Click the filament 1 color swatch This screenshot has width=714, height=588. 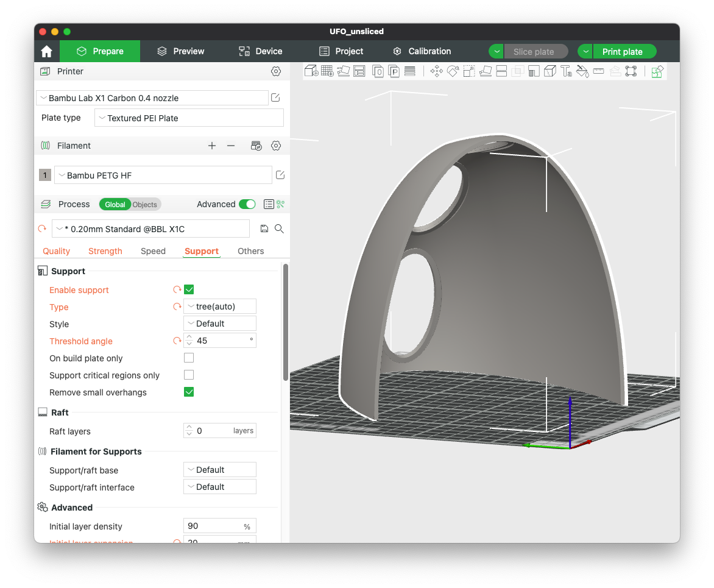coord(44,175)
